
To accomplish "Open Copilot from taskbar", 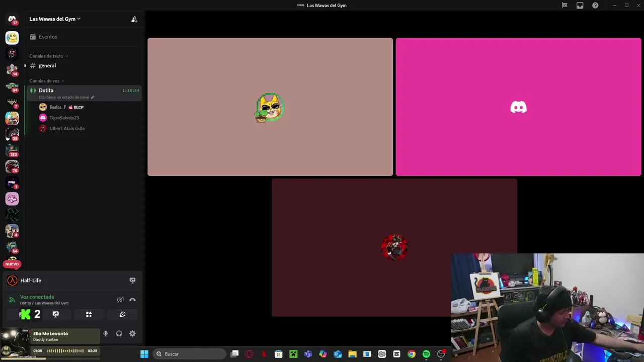I will (x=323, y=354).
